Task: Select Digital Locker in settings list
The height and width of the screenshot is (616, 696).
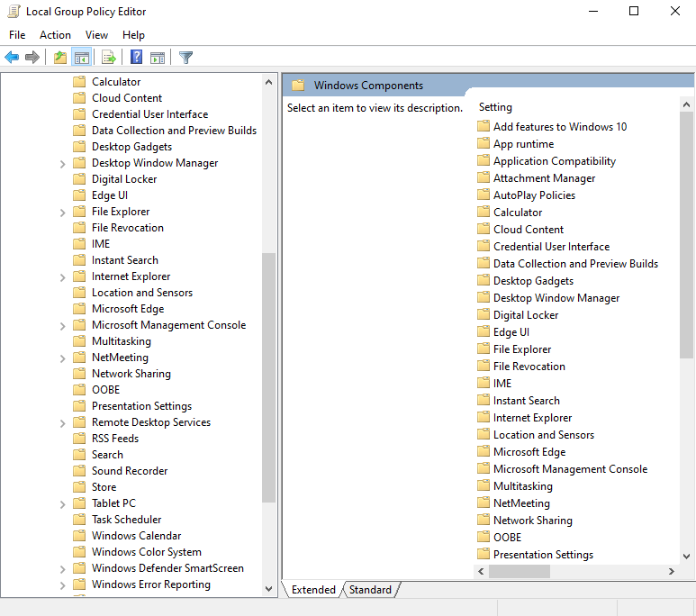Action: click(526, 315)
